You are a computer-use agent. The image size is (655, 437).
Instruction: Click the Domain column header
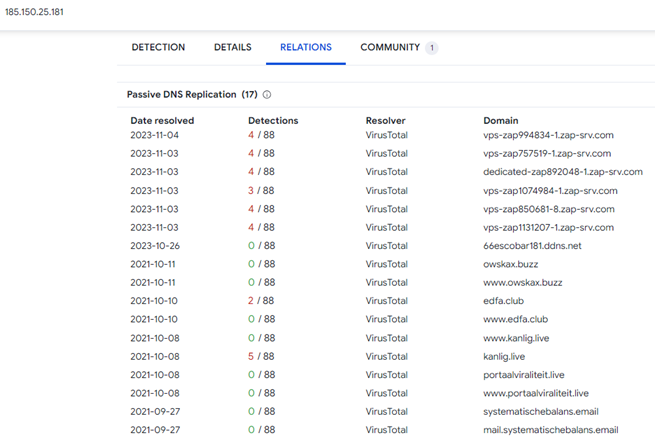[500, 121]
